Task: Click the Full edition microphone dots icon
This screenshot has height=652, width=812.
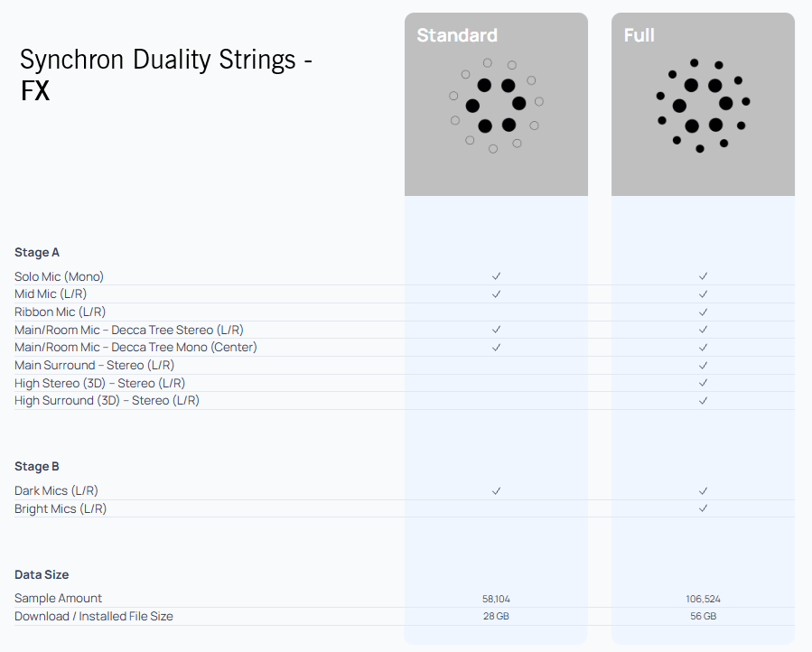Action: tap(703, 106)
